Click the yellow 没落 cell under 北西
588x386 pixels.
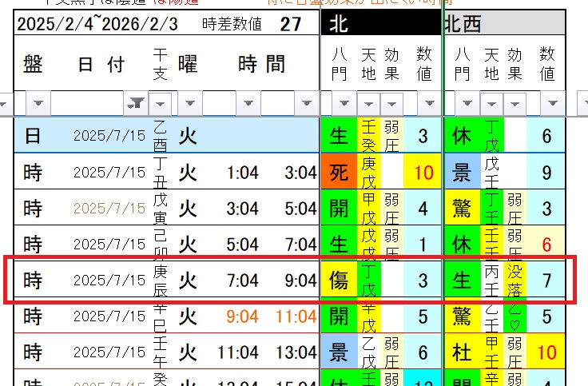(516, 280)
